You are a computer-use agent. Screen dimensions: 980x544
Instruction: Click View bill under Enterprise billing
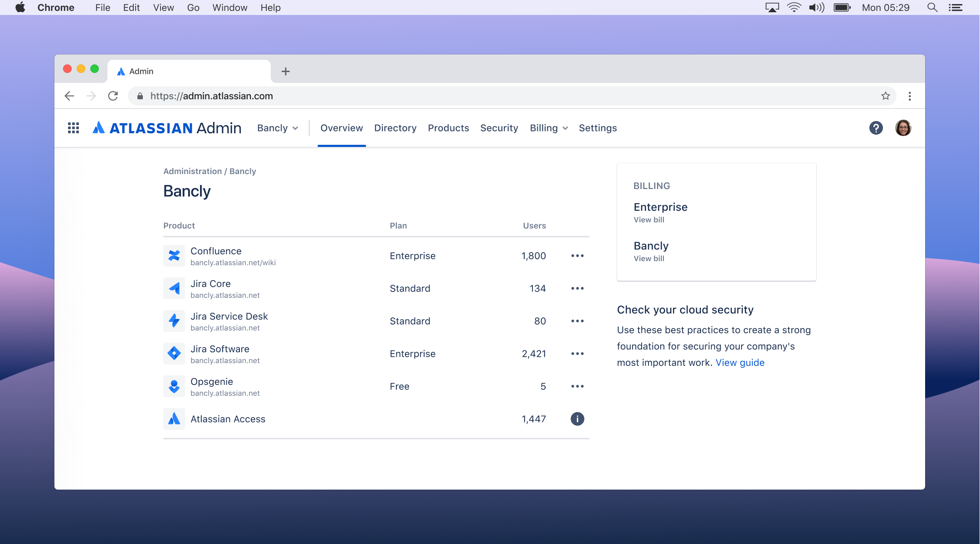coord(648,220)
